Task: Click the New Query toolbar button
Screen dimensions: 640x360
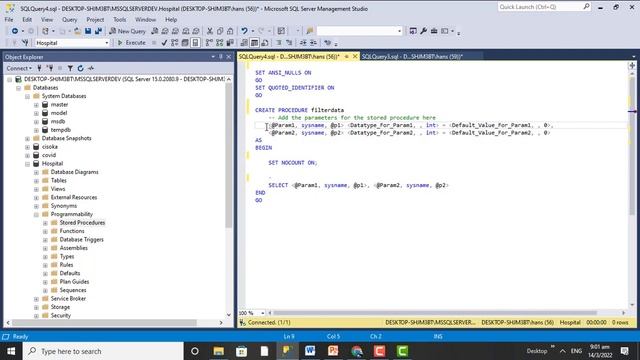Action: (x=127, y=31)
